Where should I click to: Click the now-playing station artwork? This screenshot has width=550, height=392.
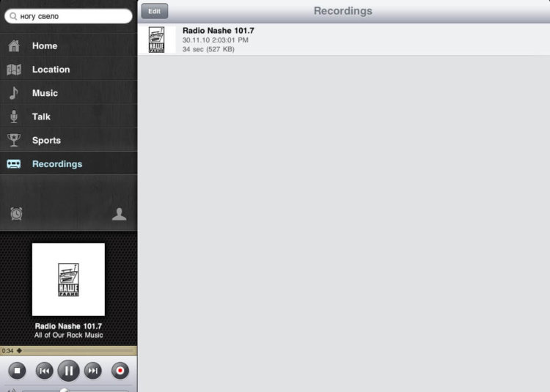click(68, 279)
